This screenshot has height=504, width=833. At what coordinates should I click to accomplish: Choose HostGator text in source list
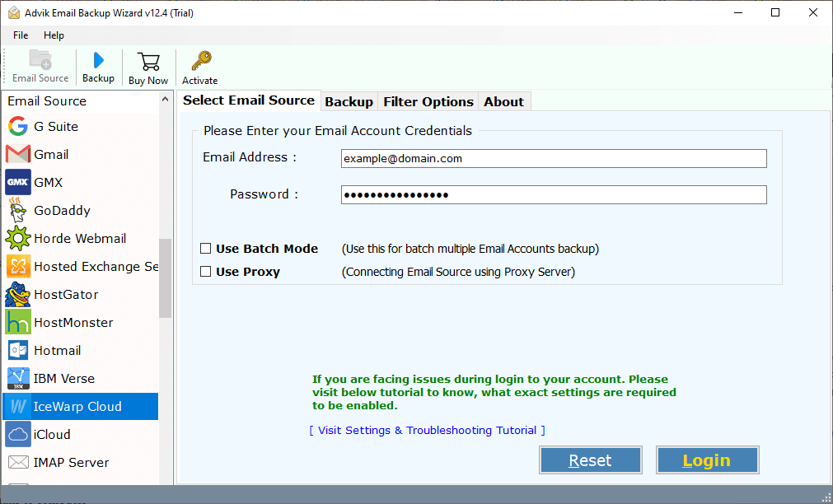coord(66,295)
